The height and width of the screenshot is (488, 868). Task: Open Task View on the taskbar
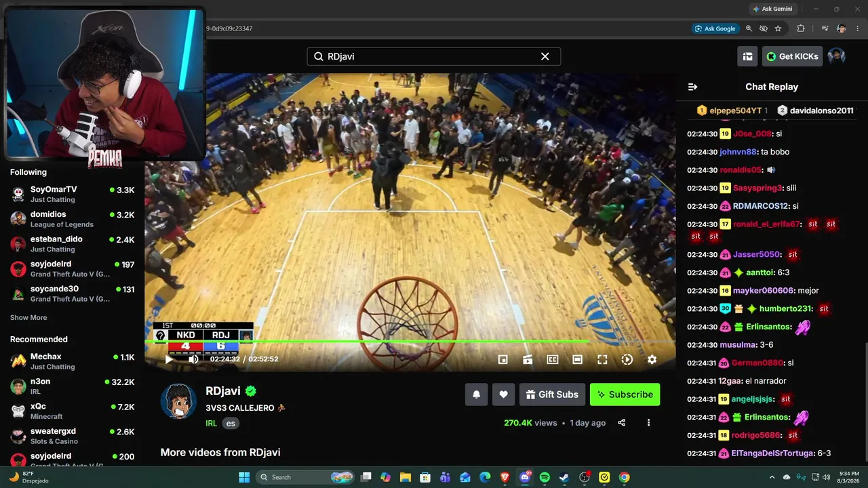pyautogui.click(x=366, y=477)
